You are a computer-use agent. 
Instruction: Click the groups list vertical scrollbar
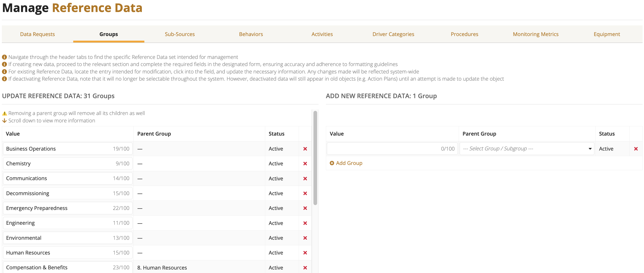click(x=315, y=158)
